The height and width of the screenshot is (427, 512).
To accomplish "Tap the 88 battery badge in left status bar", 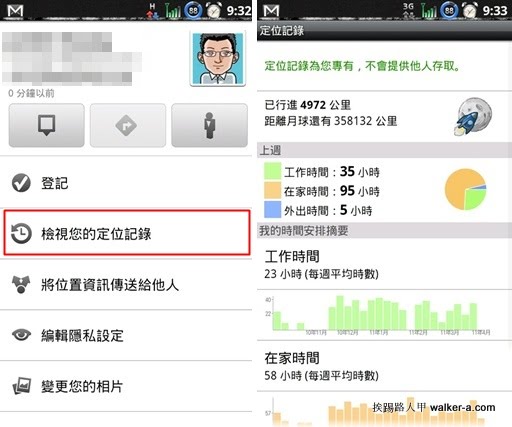I will pos(193,10).
